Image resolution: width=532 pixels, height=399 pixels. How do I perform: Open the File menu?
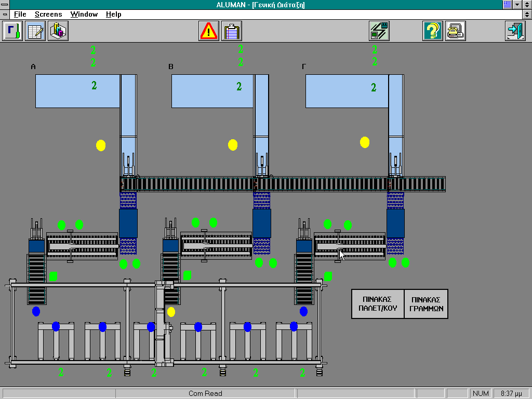pos(20,15)
